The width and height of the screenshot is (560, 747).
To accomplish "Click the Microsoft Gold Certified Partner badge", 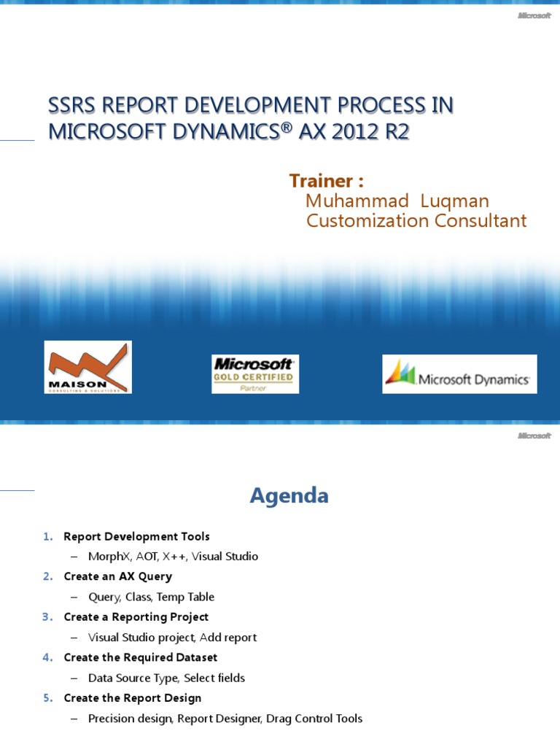I will point(255,374).
